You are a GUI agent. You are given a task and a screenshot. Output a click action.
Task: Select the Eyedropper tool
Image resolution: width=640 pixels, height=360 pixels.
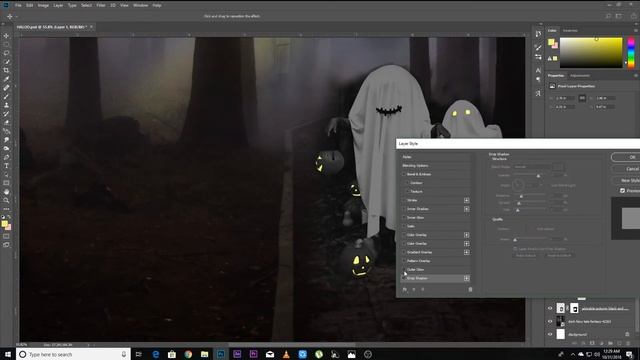tap(6, 79)
